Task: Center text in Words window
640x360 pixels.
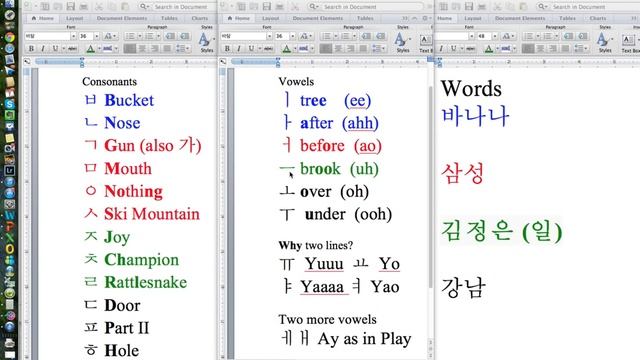Action: [x=540, y=49]
